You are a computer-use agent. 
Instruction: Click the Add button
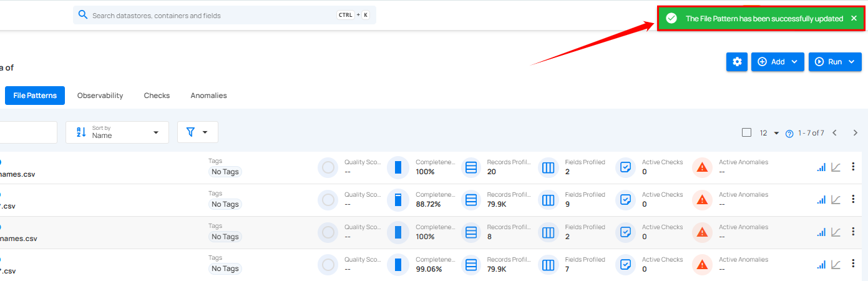(x=778, y=62)
